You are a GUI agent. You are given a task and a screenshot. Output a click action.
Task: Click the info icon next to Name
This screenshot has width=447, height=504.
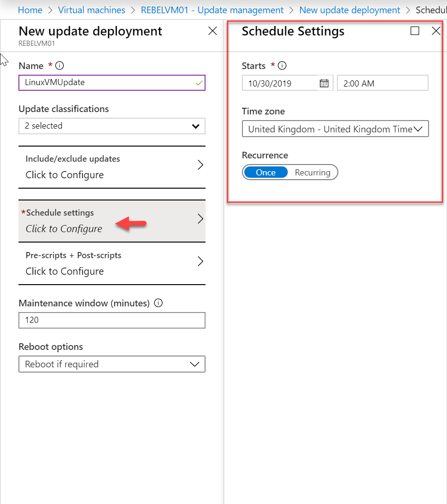click(x=60, y=66)
